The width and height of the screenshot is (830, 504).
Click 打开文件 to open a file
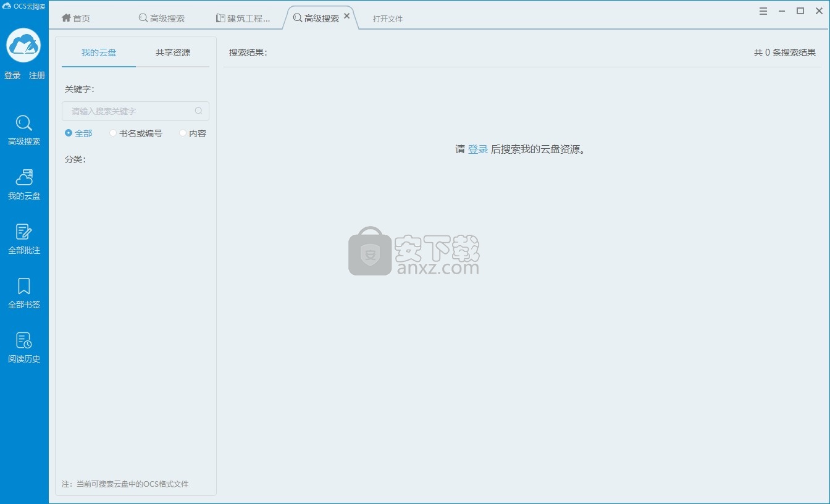point(388,19)
